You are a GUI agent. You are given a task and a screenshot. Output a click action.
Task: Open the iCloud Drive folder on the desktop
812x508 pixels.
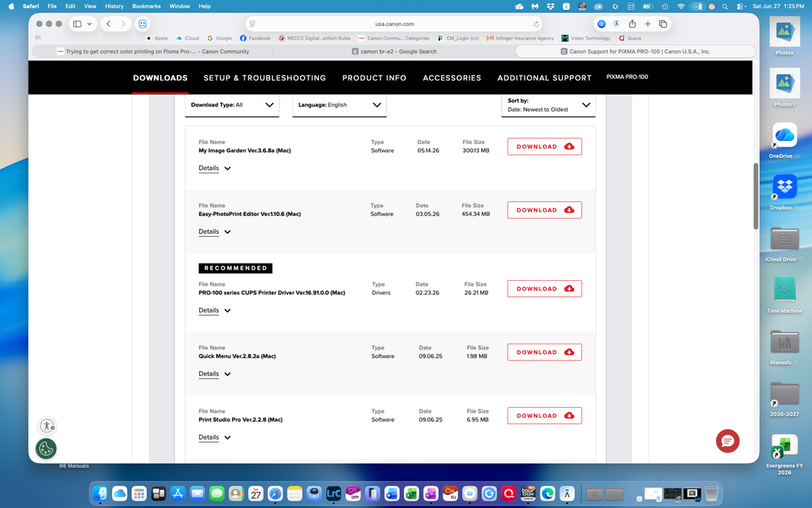(784, 243)
